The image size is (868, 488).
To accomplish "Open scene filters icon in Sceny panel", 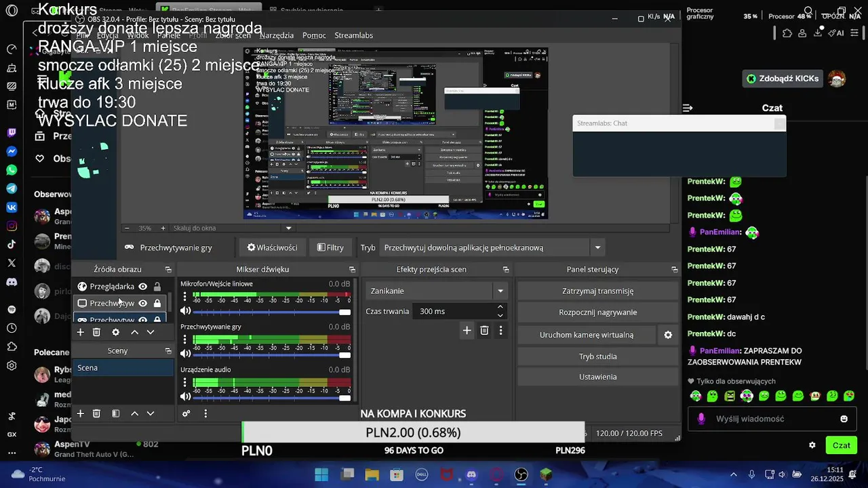I will pyautogui.click(x=115, y=413).
